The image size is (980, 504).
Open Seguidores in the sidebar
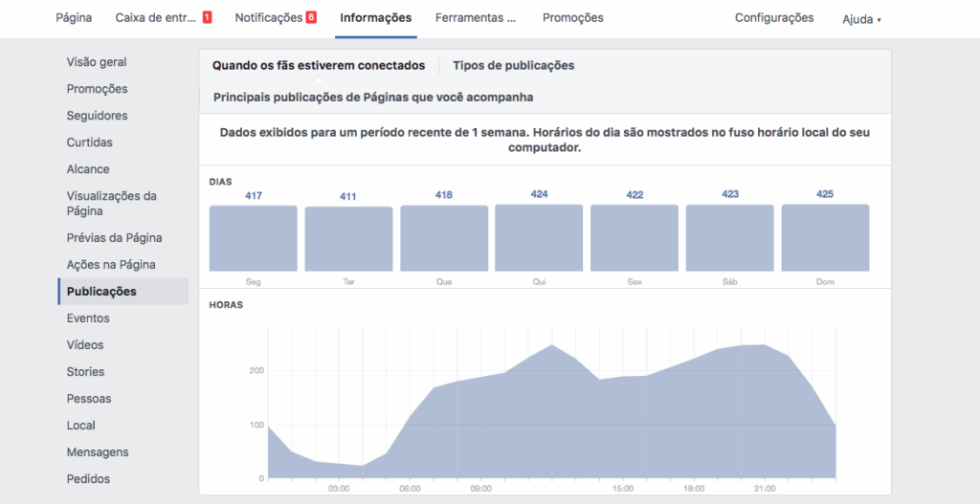pos(97,116)
